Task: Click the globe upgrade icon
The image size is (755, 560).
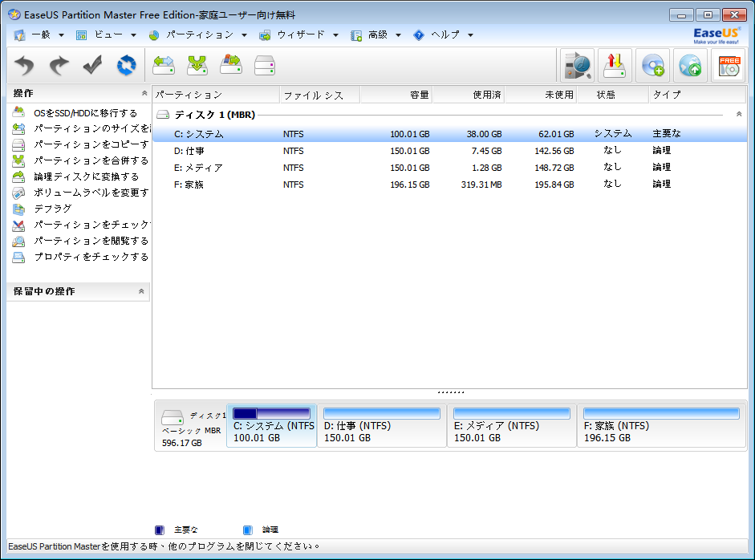Action: [x=690, y=65]
